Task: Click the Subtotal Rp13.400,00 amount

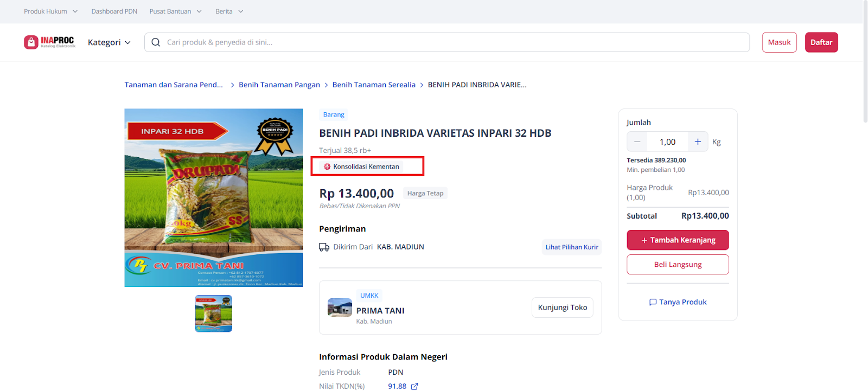Action: [705, 216]
